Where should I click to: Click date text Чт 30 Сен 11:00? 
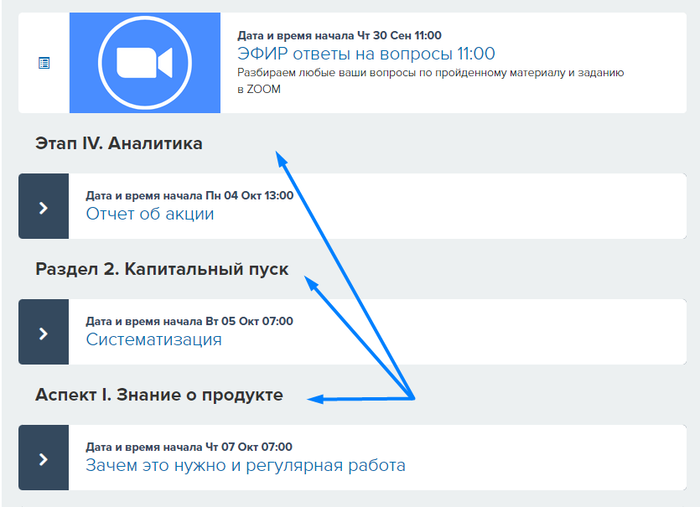399,35
